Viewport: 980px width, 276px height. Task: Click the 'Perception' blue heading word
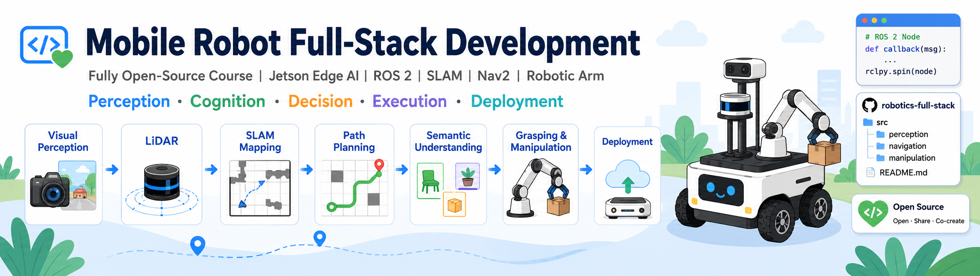tap(129, 102)
